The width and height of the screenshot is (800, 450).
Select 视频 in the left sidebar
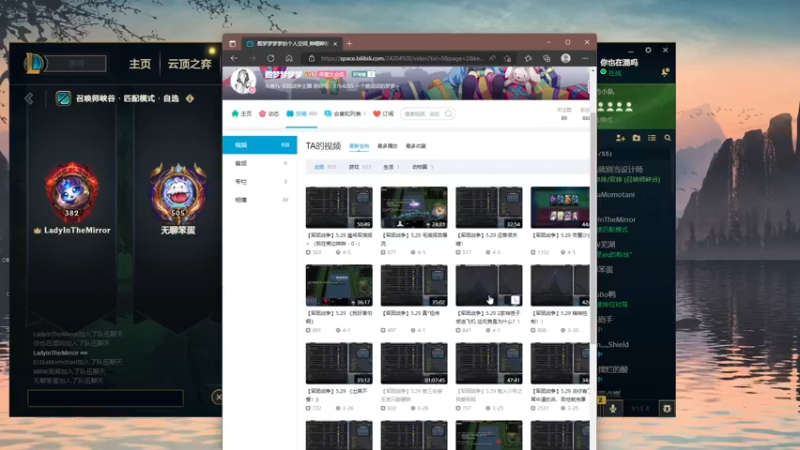[x=260, y=145]
